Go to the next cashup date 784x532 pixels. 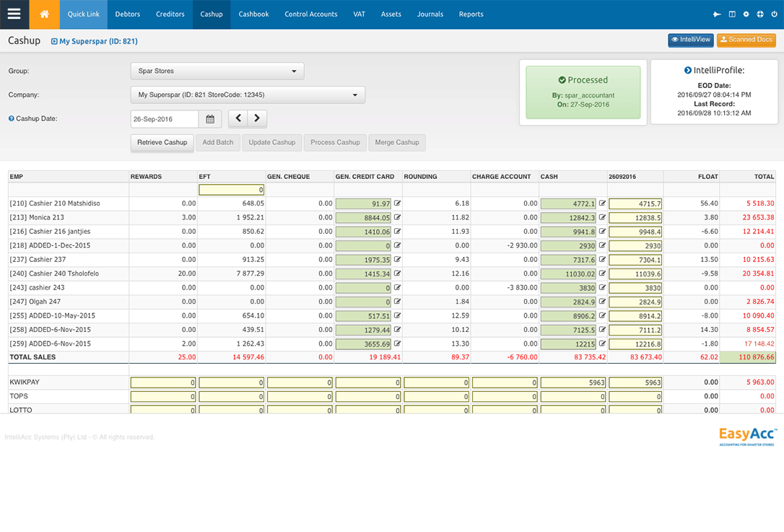[x=257, y=118]
